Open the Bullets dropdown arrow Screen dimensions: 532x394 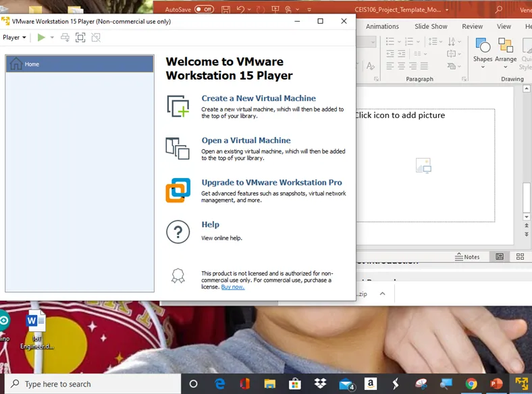click(x=399, y=42)
